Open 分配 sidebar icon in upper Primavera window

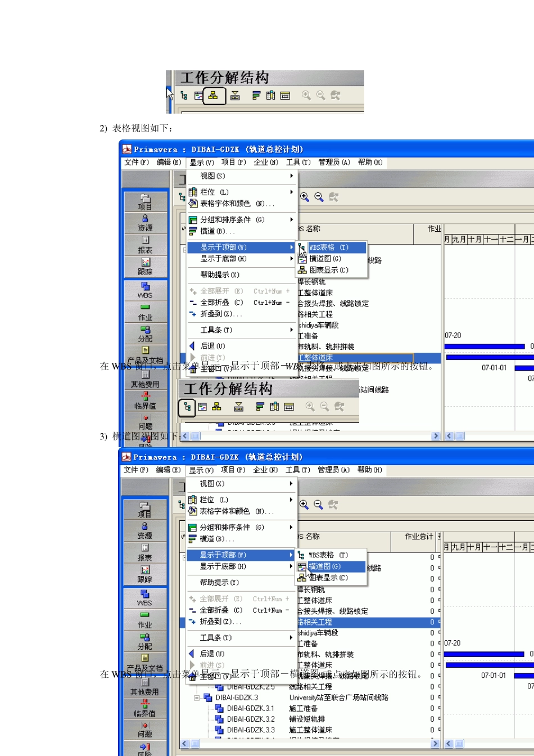(145, 334)
